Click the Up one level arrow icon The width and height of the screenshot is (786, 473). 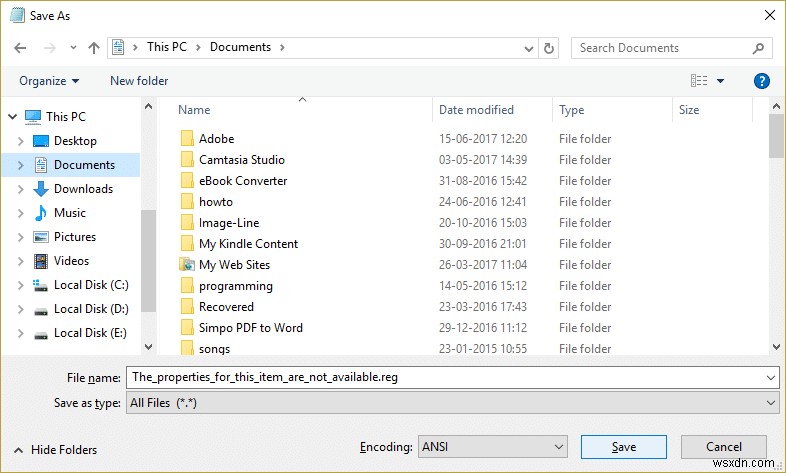tap(94, 47)
